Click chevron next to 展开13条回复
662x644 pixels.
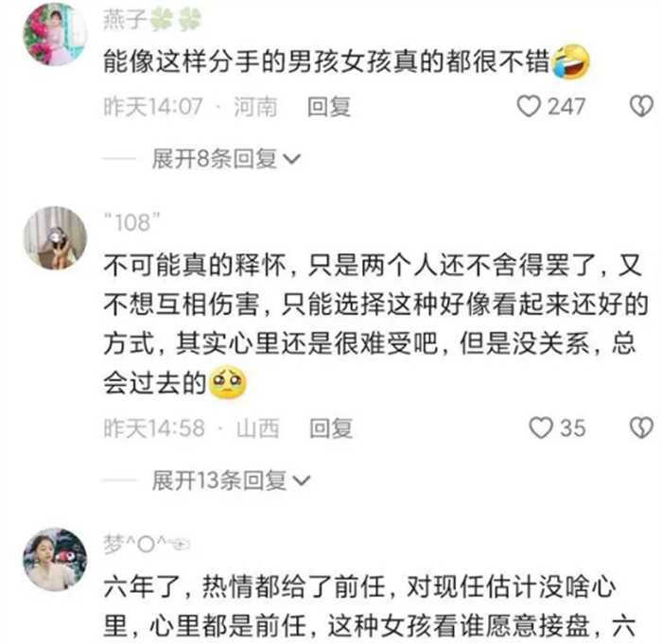tap(302, 481)
